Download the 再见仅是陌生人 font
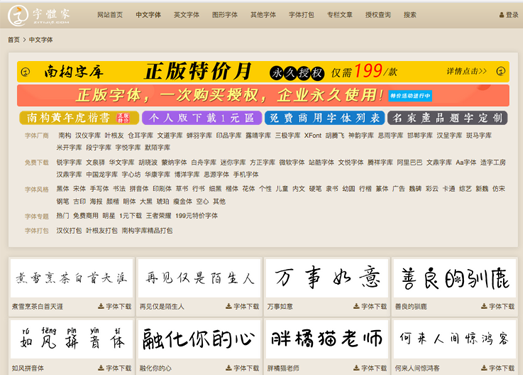The height and width of the screenshot is (375, 523). tap(242, 306)
